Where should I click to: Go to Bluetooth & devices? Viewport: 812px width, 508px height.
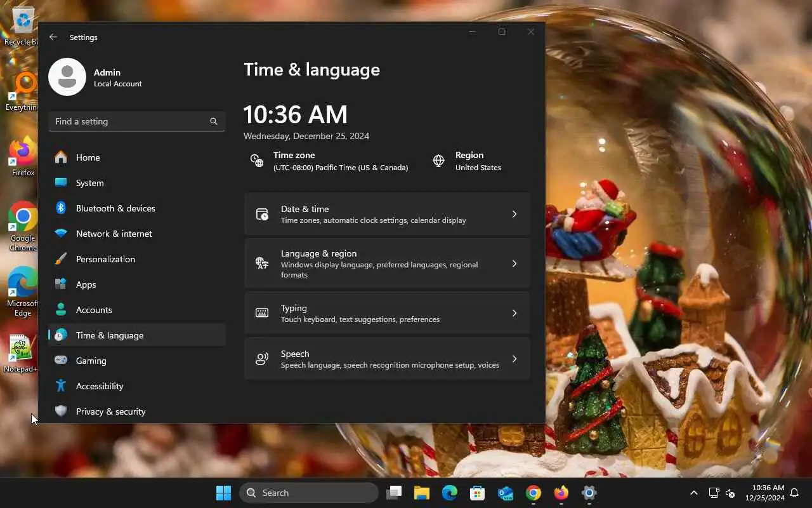click(136, 208)
